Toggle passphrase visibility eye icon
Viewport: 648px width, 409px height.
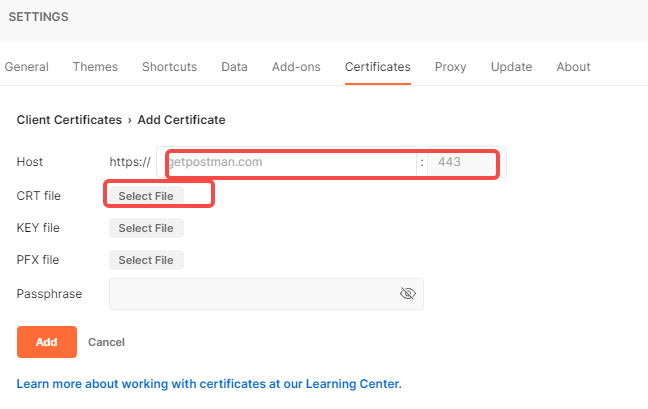coord(407,294)
